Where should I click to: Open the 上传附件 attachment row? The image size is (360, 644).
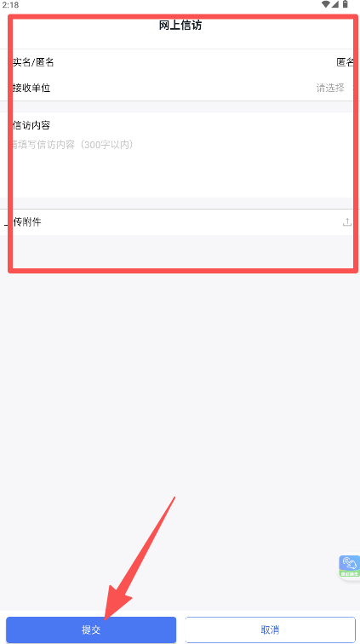click(x=180, y=222)
